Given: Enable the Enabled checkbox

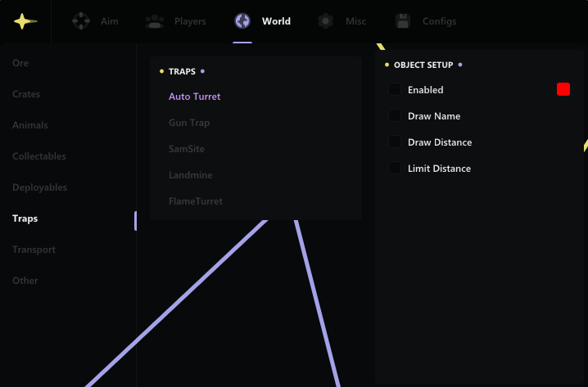Looking at the screenshot, I should (395, 90).
